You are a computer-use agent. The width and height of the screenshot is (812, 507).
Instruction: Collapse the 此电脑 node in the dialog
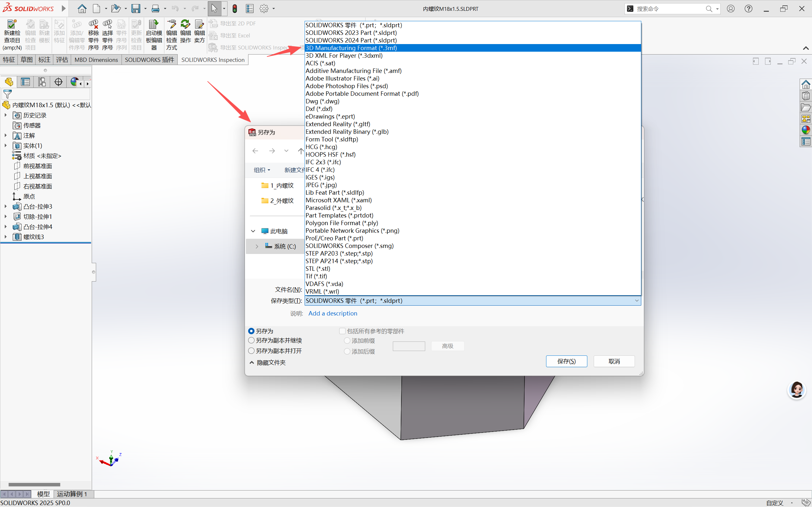(x=253, y=231)
